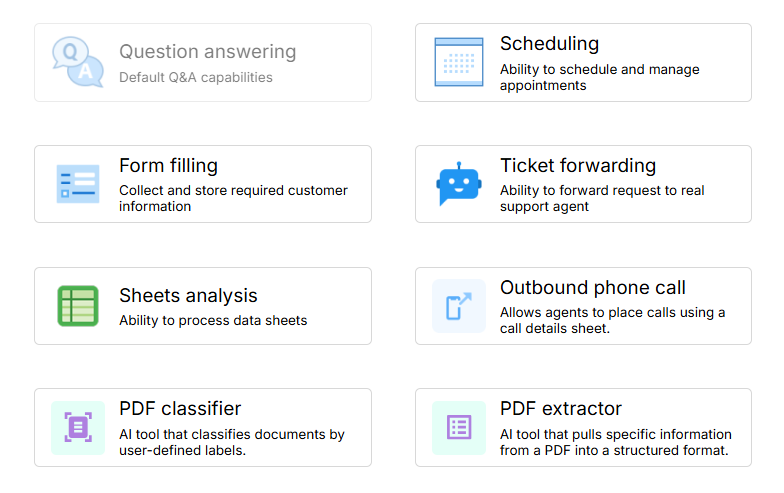Click the Scheduling calendar icon
Screen dimensions: 784x493
(459, 62)
